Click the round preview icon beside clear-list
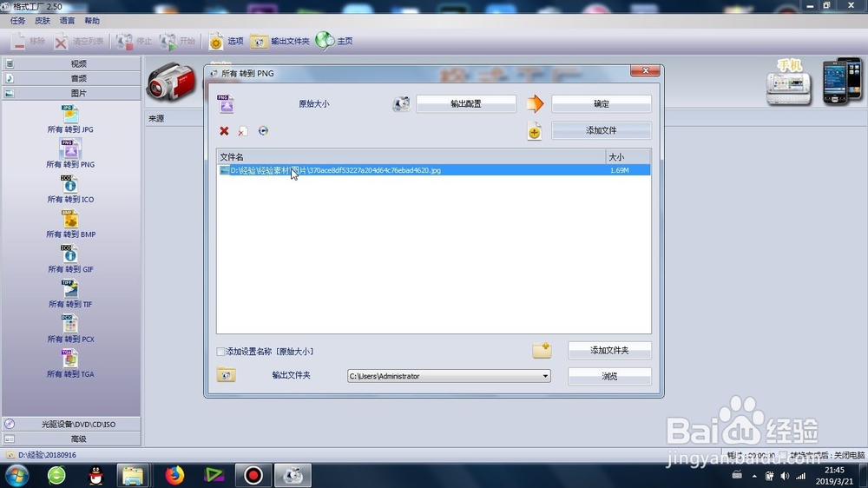868x488 pixels. point(264,131)
